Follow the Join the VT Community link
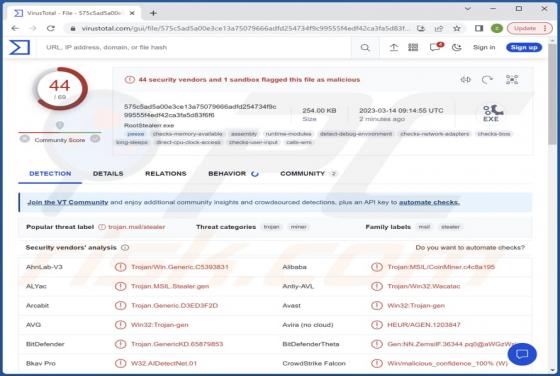The width and height of the screenshot is (560, 376). point(68,202)
